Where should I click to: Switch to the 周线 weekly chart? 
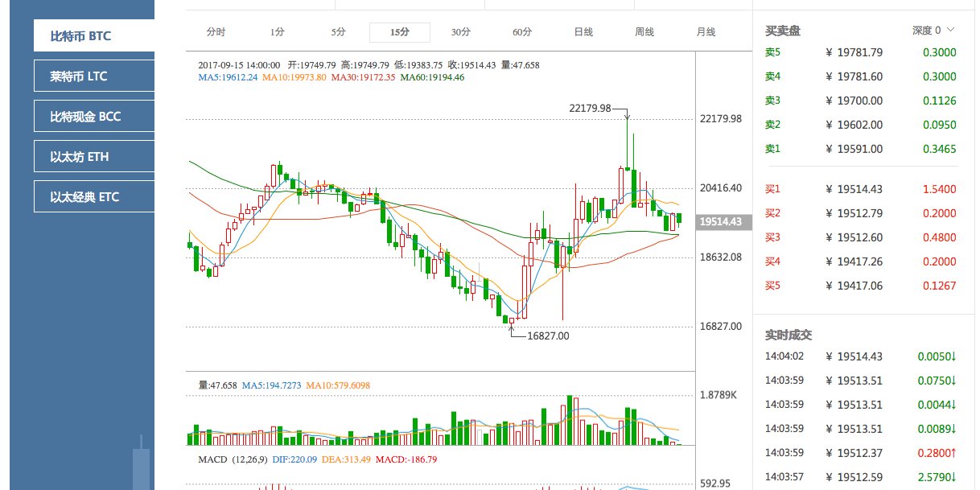tap(644, 31)
